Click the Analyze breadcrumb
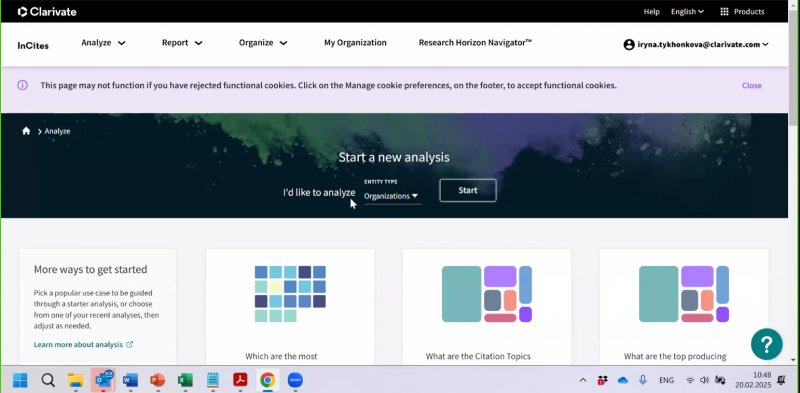800x393 pixels. 57,131
